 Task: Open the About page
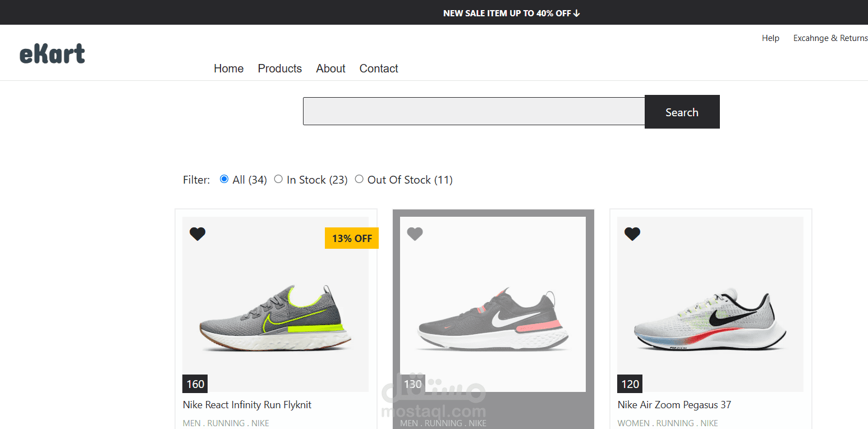(x=330, y=69)
